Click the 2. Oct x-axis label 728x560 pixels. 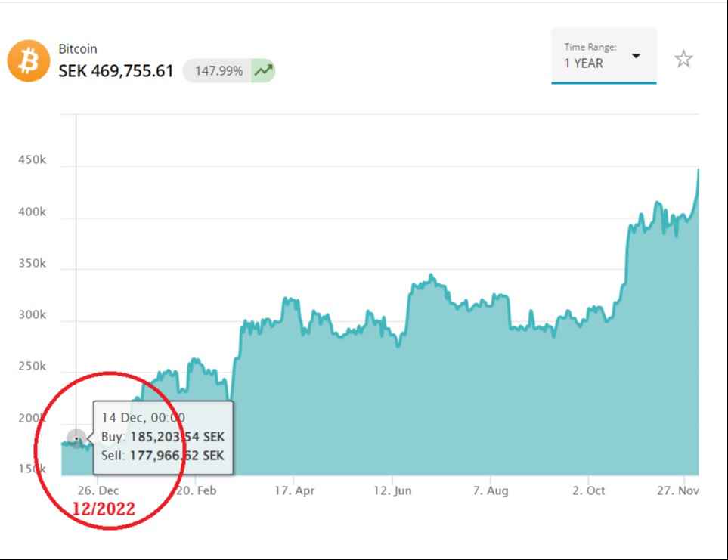[x=588, y=490]
